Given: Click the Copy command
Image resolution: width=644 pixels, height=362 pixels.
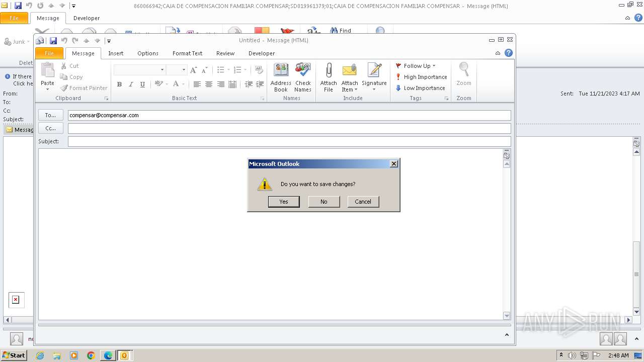Looking at the screenshot, I should point(71,77).
